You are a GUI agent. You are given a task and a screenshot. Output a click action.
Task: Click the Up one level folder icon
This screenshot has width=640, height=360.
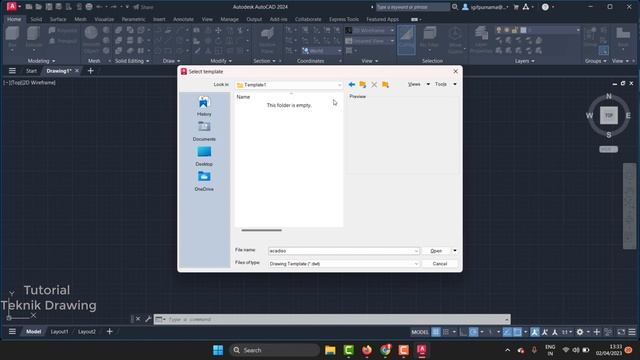point(362,84)
